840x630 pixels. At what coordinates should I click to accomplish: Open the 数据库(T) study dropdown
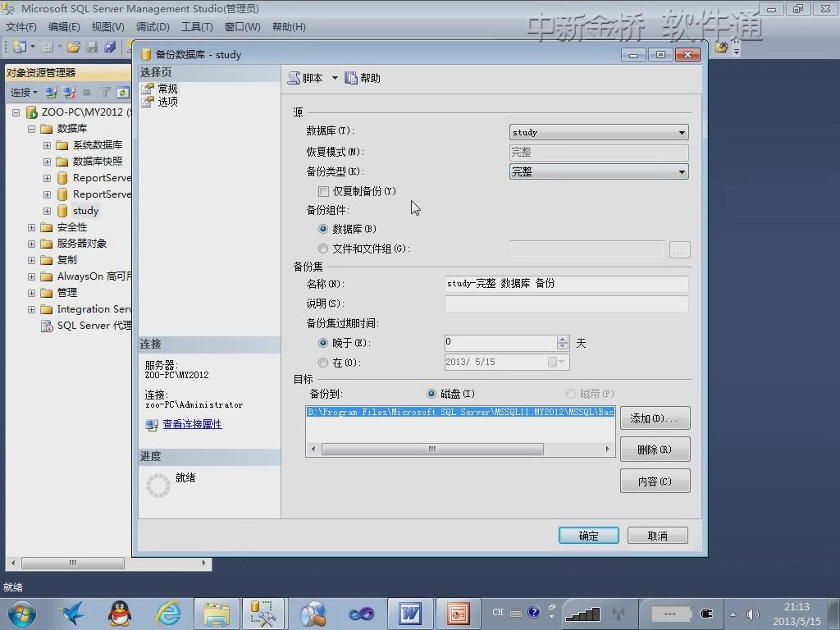click(598, 132)
